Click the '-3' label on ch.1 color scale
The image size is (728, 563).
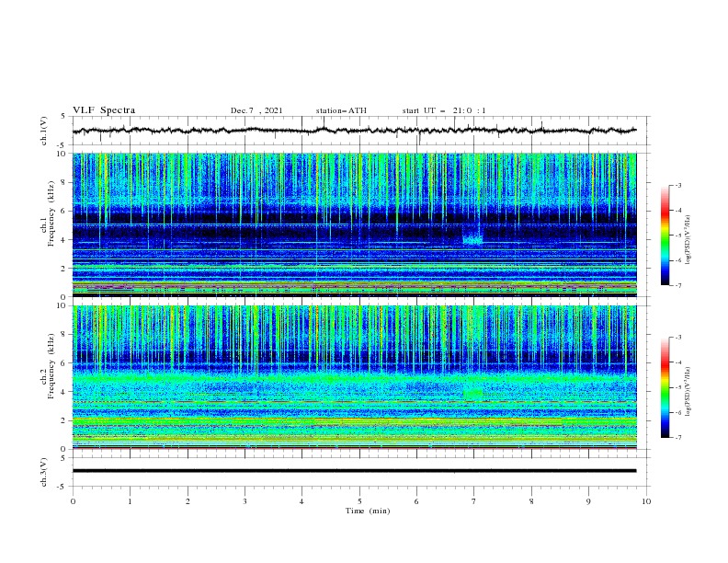pos(677,185)
